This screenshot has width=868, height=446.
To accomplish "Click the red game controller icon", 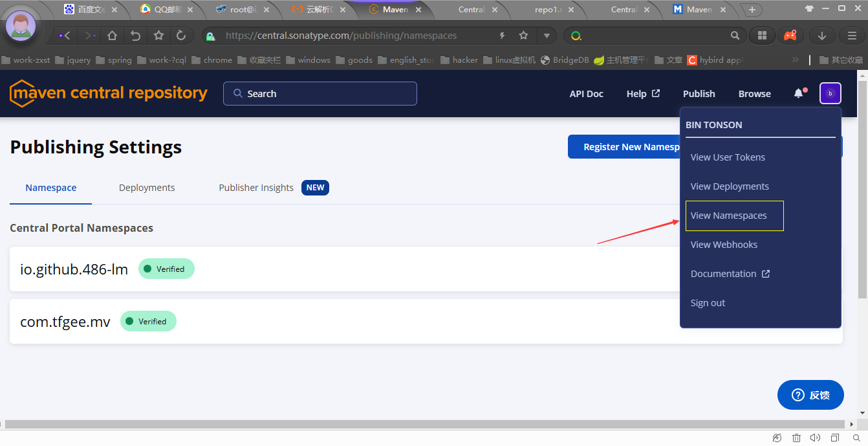I will coord(790,36).
